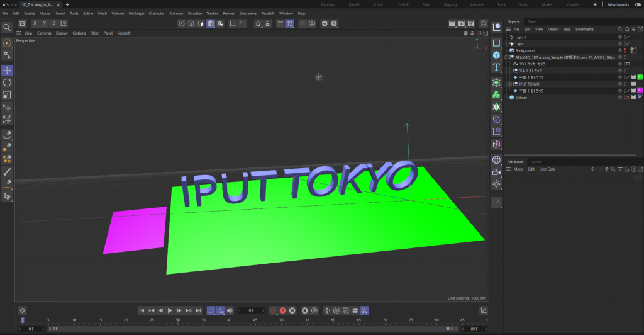644x335 pixels.
Task: Toggle autokeying button in timeline bar
Action: (x=282, y=310)
